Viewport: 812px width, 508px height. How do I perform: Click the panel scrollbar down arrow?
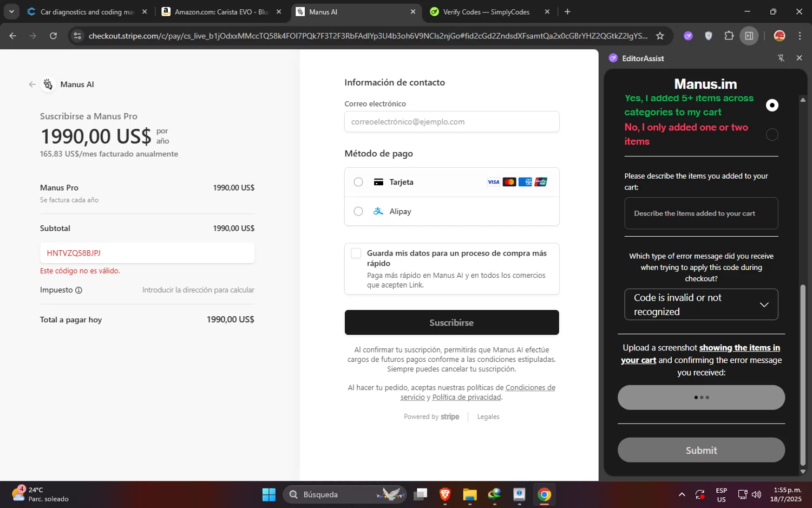click(803, 471)
